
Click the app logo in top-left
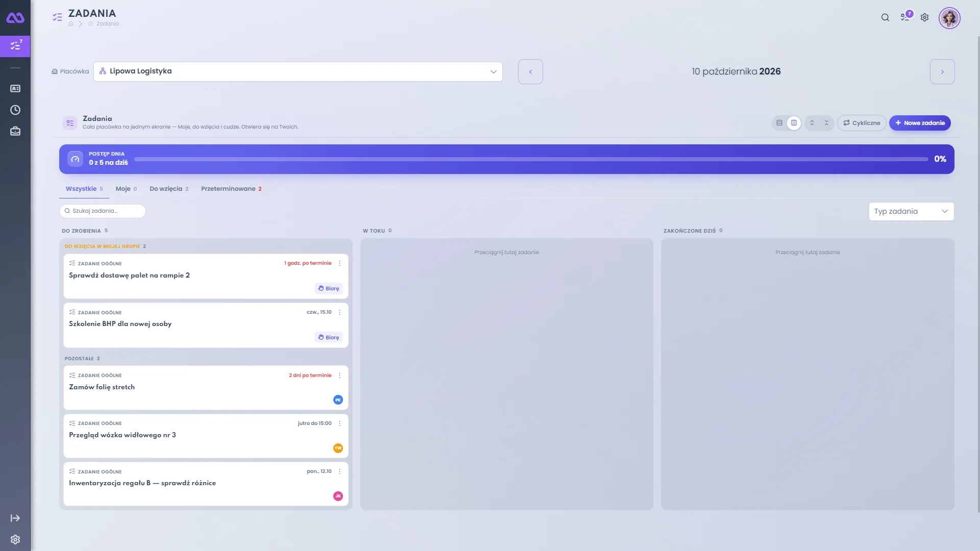(15, 18)
